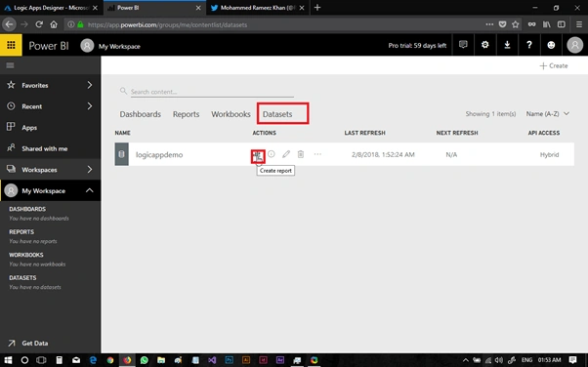Click Create report icon for logicappdemo
The image size is (588, 367).
pos(258,156)
